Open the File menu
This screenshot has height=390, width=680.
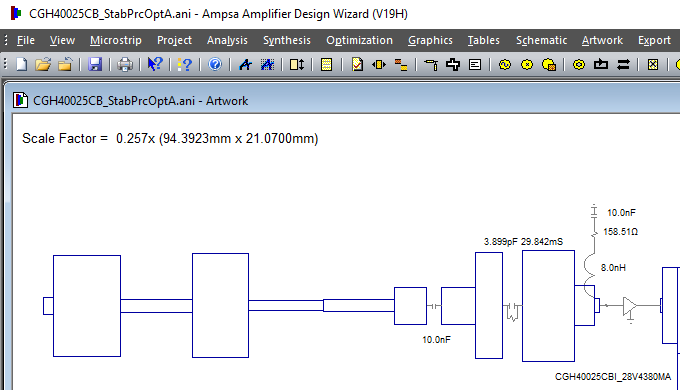(x=26, y=40)
